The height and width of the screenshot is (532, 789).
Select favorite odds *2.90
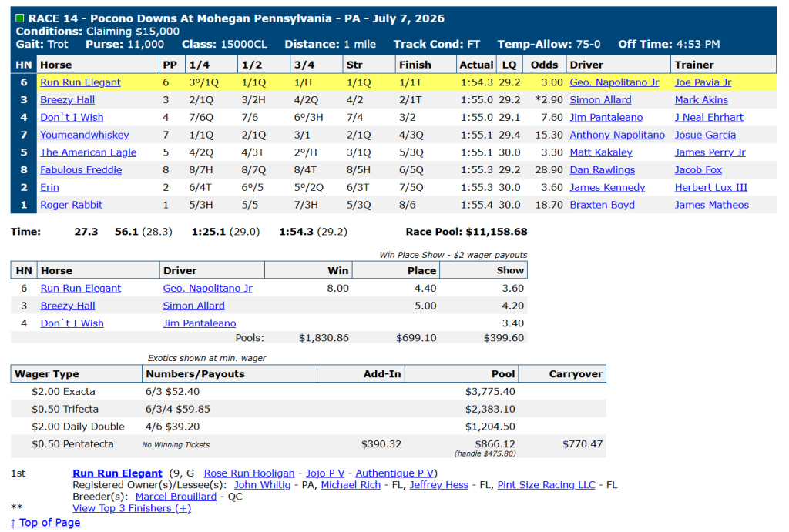click(x=549, y=100)
